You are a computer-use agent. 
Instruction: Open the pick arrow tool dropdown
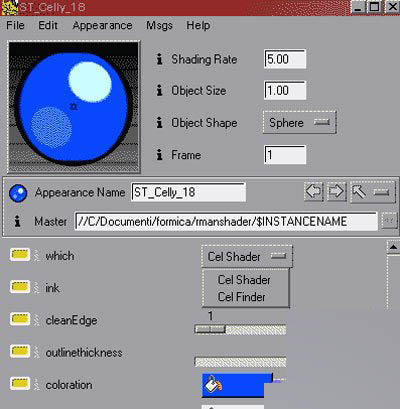click(373, 192)
